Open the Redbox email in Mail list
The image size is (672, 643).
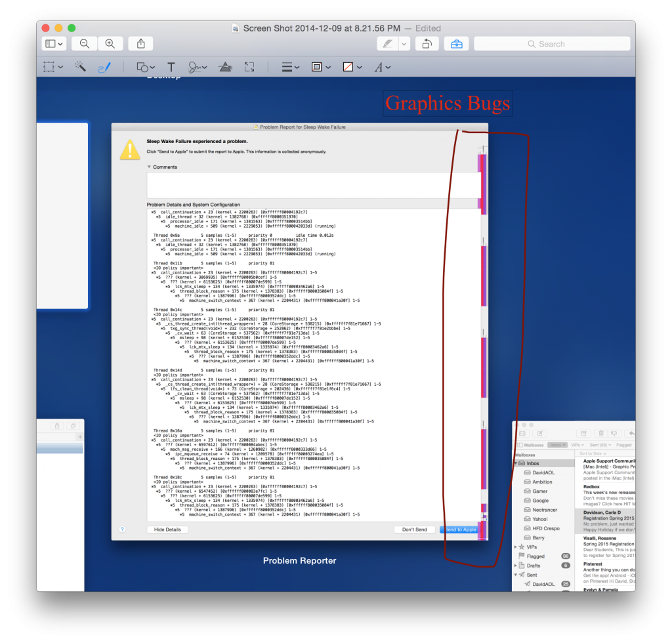coord(605,495)
